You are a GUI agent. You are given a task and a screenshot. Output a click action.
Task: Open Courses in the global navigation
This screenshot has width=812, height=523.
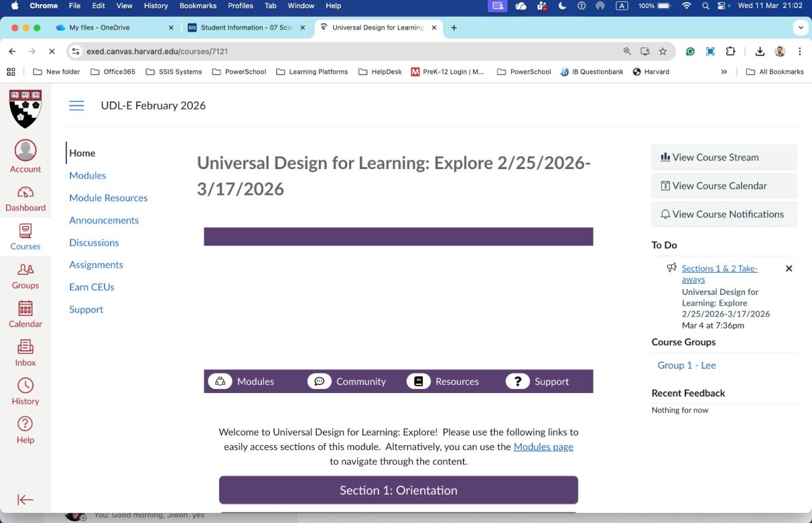(x=25, y=237)
